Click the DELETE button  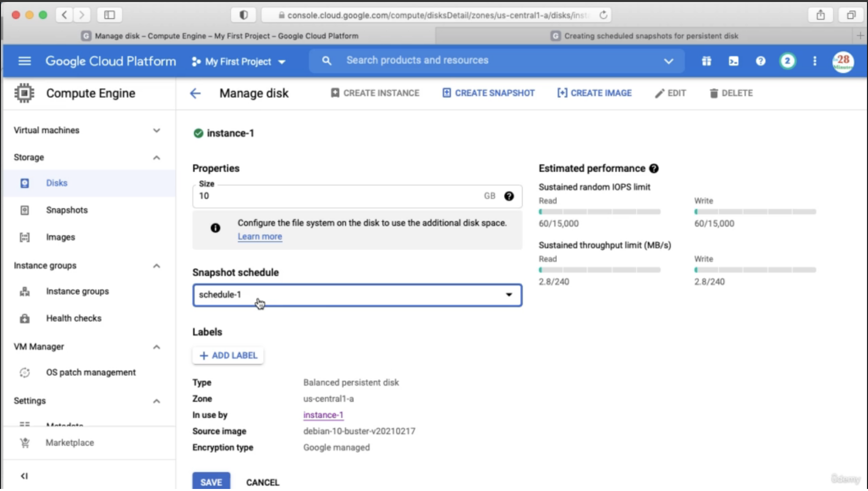(731, 93)
